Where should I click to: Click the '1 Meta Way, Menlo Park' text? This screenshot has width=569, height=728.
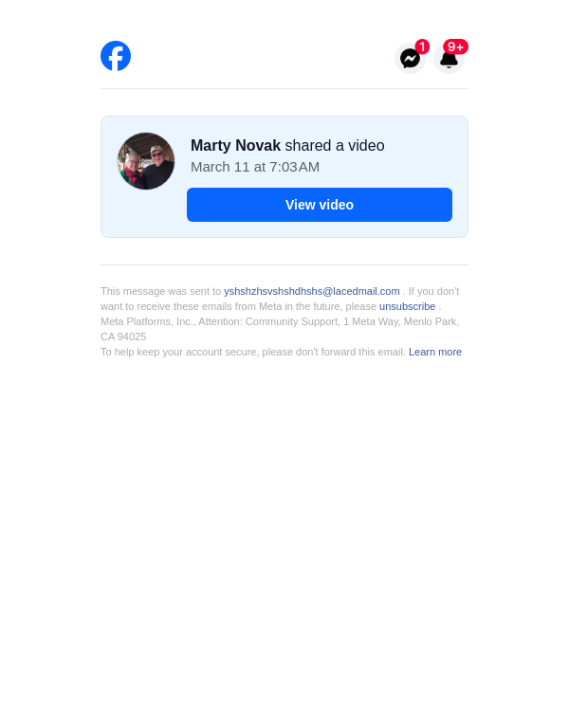tap(401, 321)
